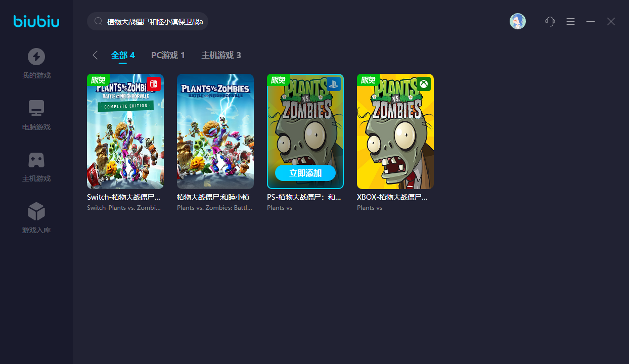The height and width of the screenshot is (364, 629).
Task: Open the user avatar profile
Action: (x=517, y=21)
